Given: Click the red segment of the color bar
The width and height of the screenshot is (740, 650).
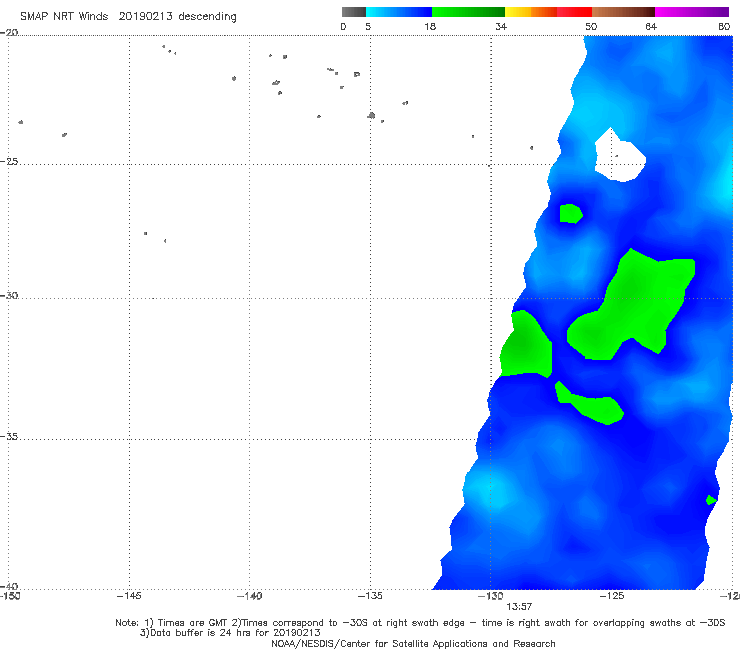Looking at the screenshot, I should click(574, 12).
